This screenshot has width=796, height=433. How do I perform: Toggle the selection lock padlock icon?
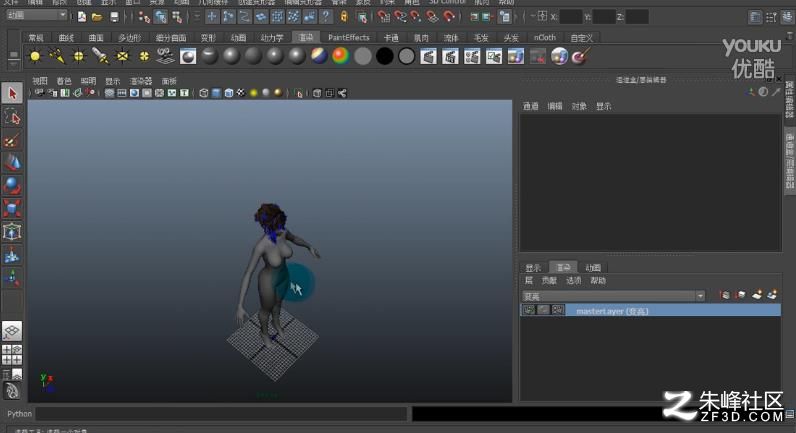(x=344, y=17)
